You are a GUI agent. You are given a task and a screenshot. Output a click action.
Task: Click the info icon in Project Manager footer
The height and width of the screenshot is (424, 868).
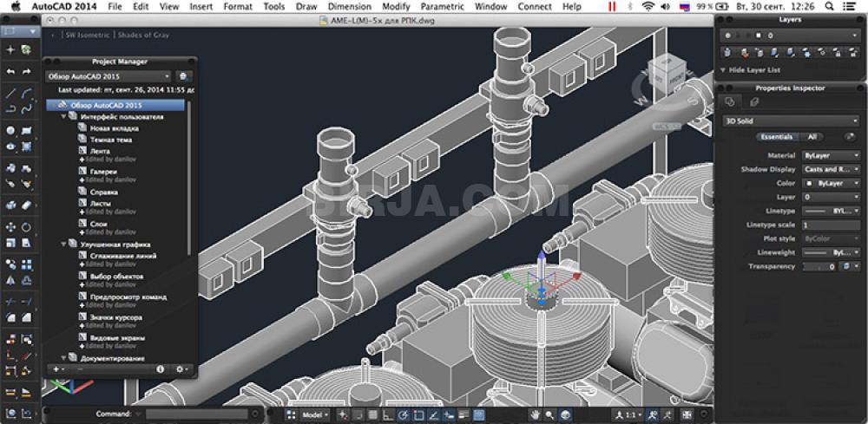[x=161, y=369]
